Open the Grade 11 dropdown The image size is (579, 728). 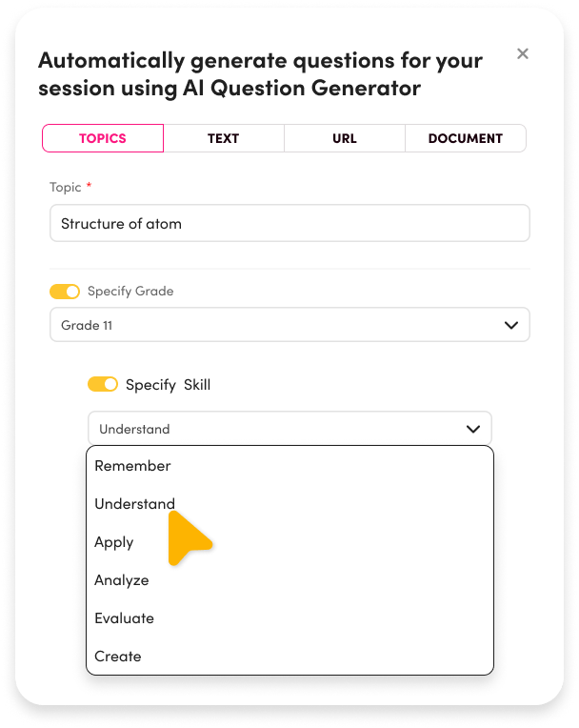tap(289, 325)
